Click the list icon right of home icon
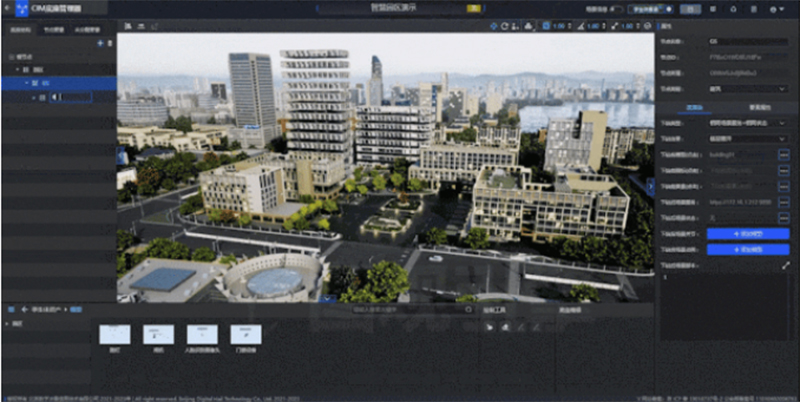Viewport: 800px width, 402px height. [x=754, y=9]
